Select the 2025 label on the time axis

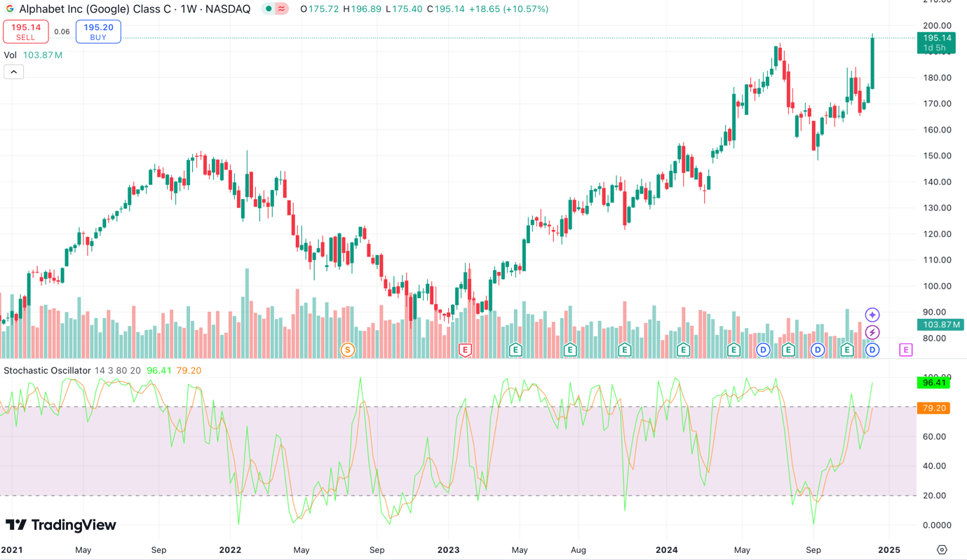point(889,549)
